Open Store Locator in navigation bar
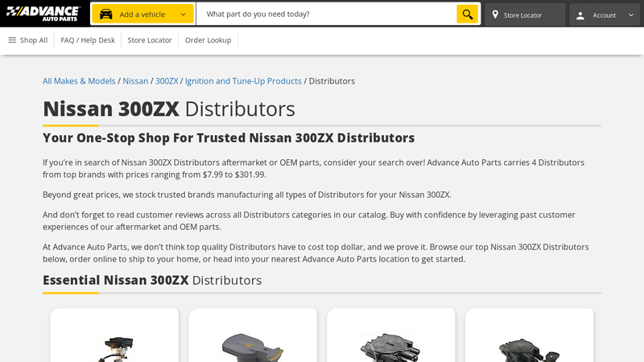Viewport: 644px width, 362px height. (x=150, y=40)
